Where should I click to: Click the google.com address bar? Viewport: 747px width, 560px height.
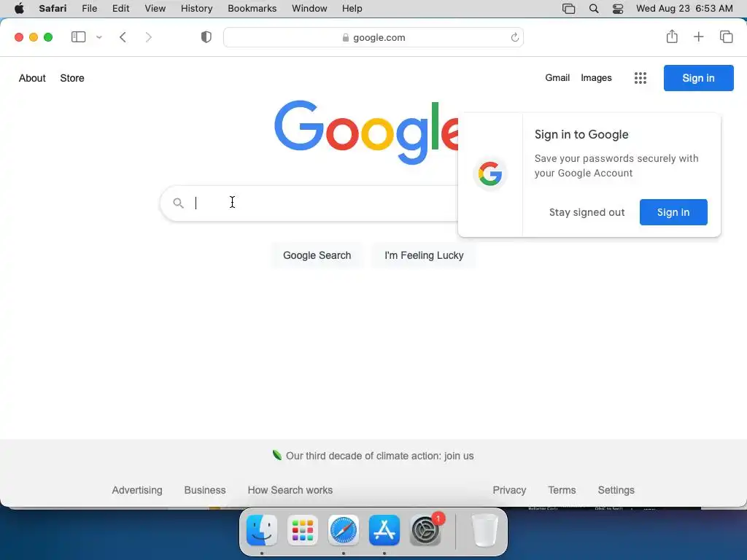(x=373, y=38)
